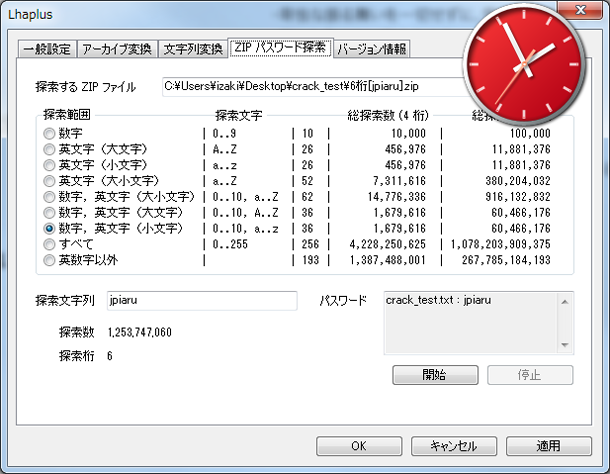Switch to the 一般設定 tab
Screen dimensions: 610x474
(47, 49)
